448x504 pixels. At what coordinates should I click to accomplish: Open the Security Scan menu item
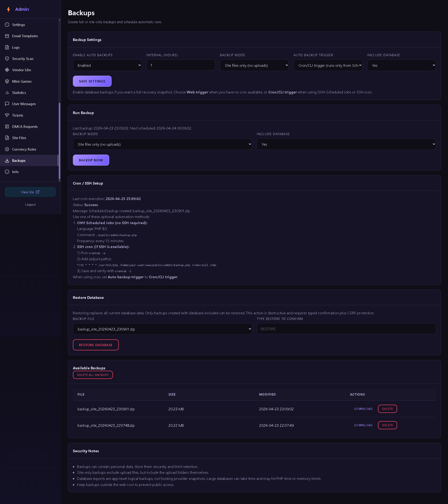click(x=29, y=59)
